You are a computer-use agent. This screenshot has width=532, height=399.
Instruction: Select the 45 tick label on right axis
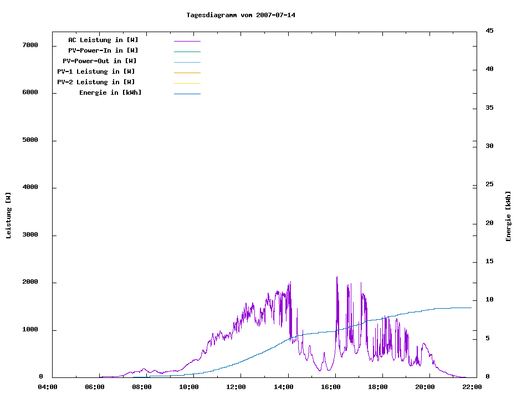coord(489,30)
